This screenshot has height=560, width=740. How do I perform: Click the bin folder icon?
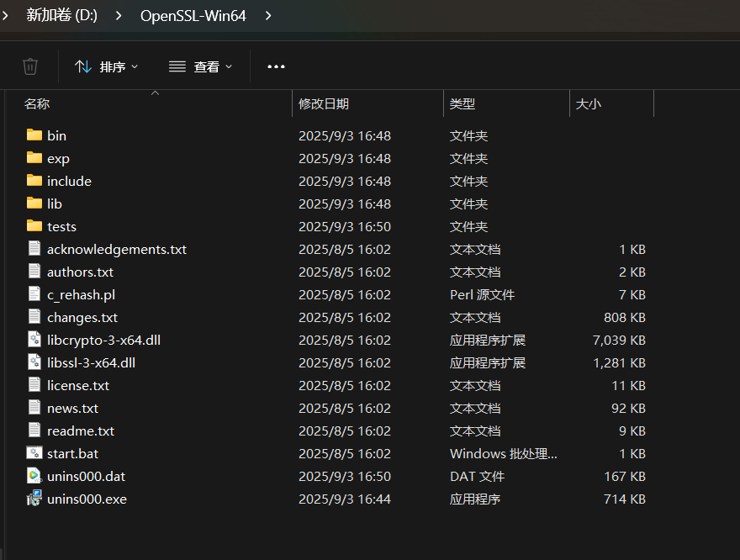pyautogui.click(x=34, y=135)
